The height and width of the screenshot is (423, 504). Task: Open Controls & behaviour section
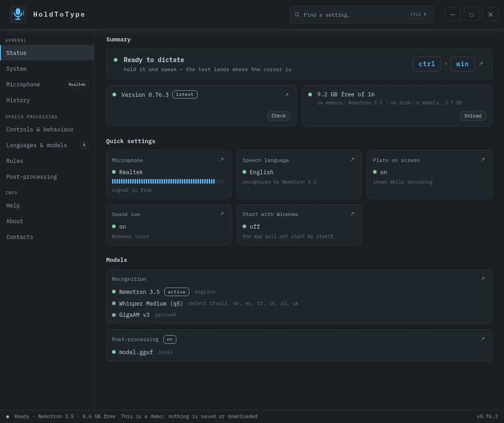(x=47, y=129)
